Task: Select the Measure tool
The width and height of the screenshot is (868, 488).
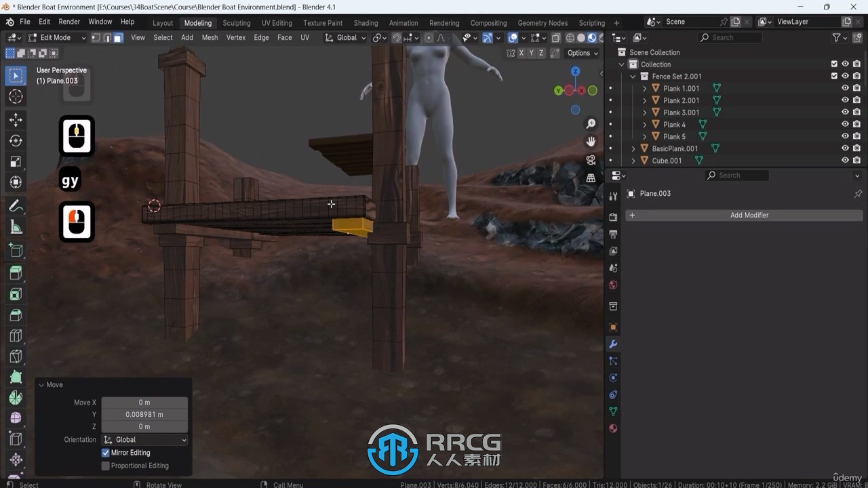Action: [16, 228]
